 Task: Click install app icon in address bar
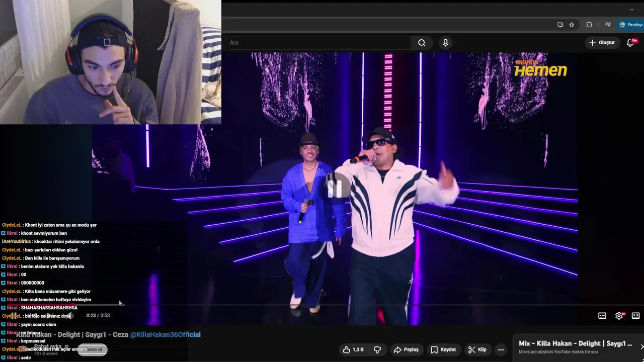pos(560,25)
